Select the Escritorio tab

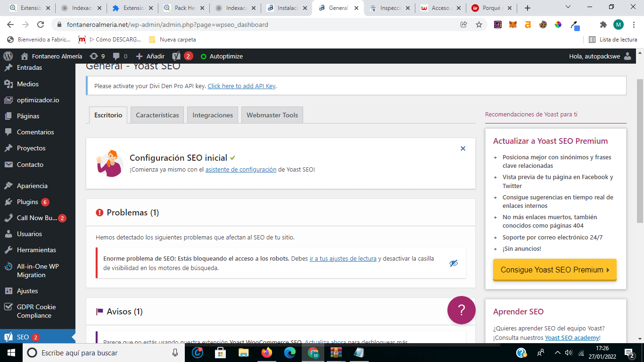[x=108, y=115]
